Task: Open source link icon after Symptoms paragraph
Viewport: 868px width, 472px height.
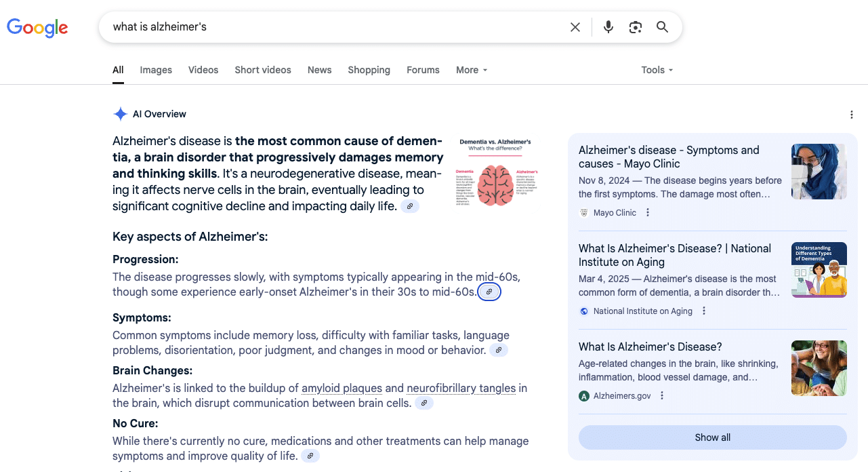Action: tap(499, 351)
